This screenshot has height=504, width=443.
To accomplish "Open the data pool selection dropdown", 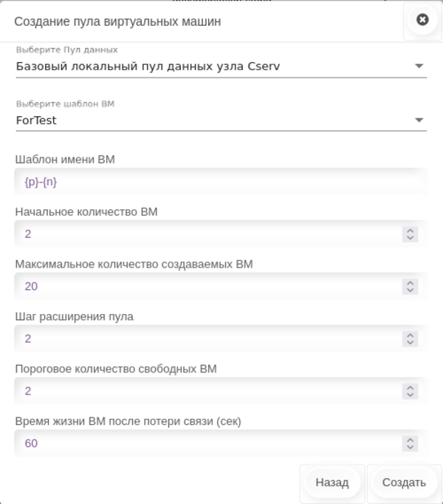I will coord(419,67).
